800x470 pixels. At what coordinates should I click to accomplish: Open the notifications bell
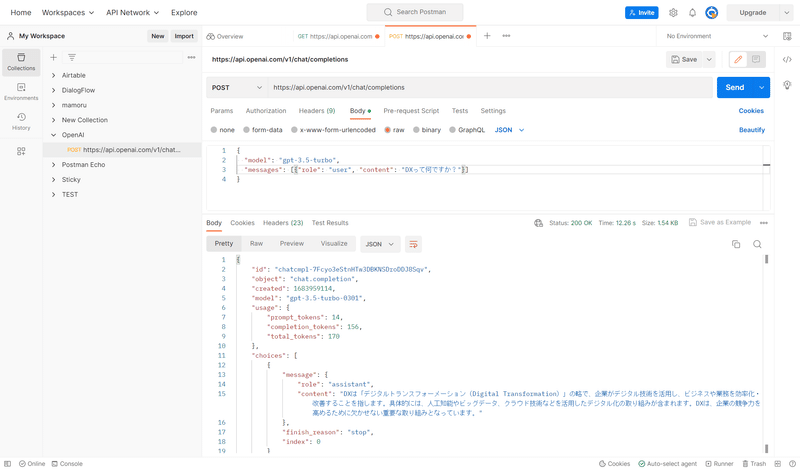pos(692,13)
